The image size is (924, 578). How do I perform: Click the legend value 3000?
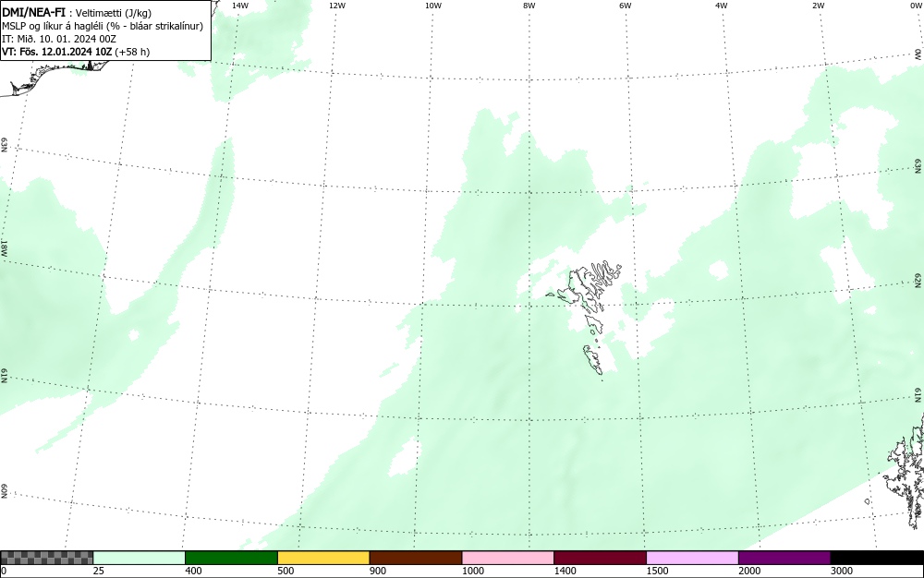[842, 571]
